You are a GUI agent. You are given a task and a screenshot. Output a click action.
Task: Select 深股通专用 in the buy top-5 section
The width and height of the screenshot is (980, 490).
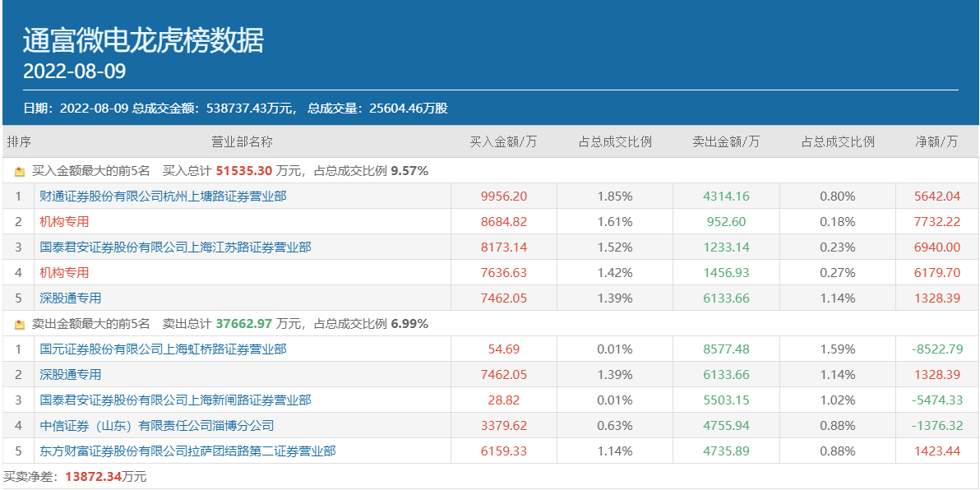(x=71, y=298)
